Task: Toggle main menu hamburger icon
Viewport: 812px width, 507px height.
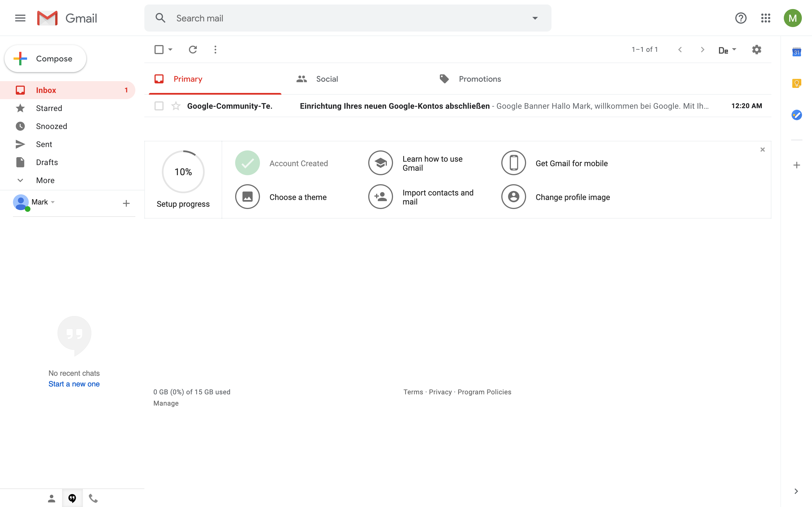Action: click(20, 18)
